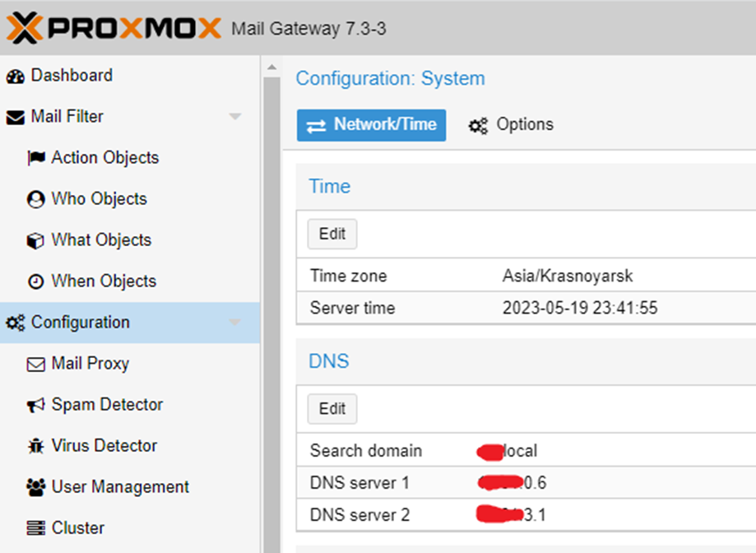
Task: Select the Server time row
Action: 526,308
